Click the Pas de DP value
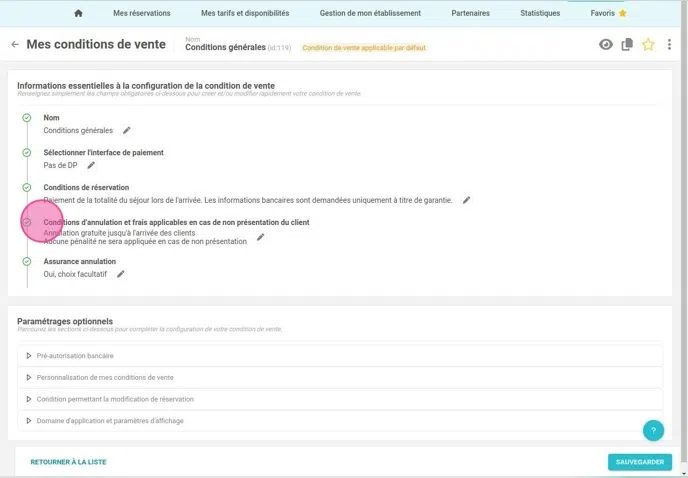The width and height of the screenshot is (688, 478). pyautogui.click(x=60, y=165)
